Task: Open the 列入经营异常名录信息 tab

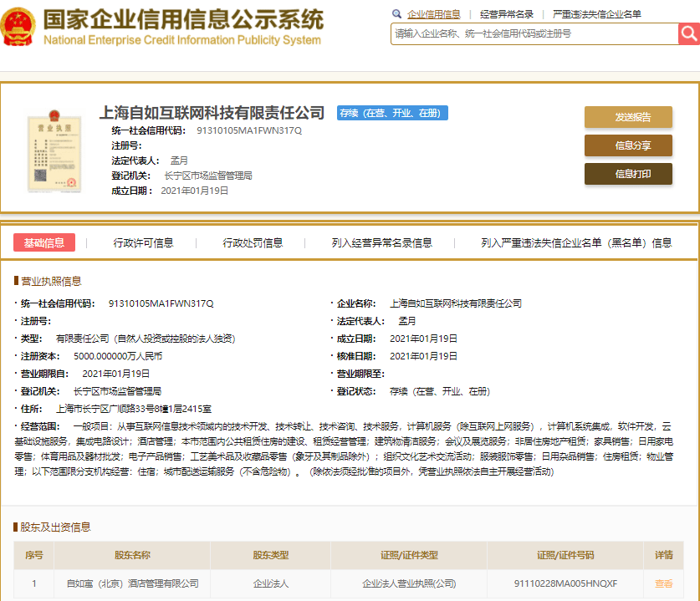Action: tap(381, 242)
